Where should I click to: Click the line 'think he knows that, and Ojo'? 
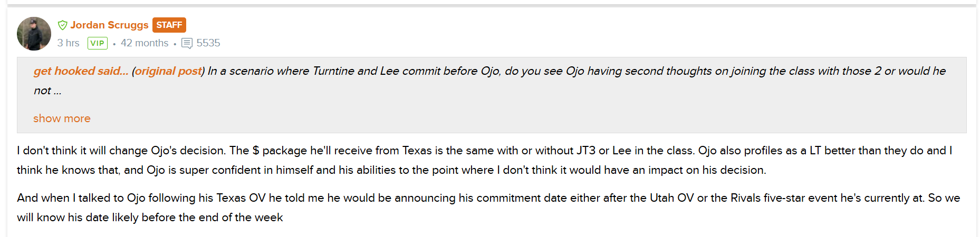(x=391, y=170)
